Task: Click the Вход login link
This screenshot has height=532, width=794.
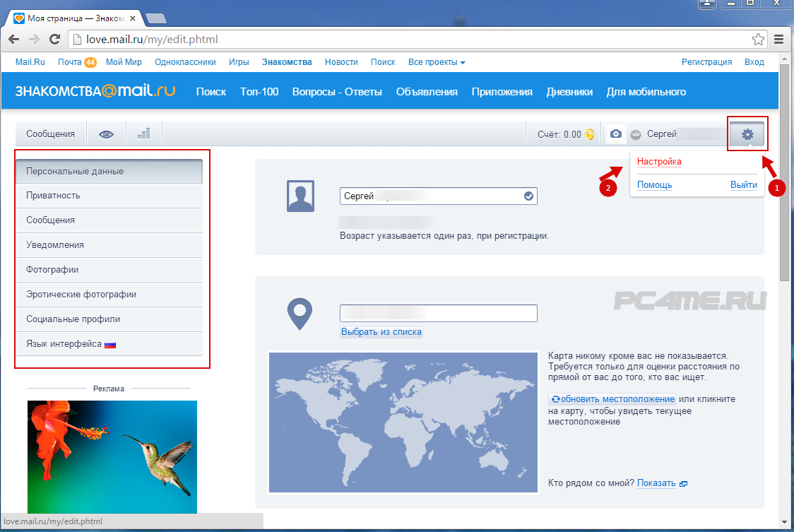Action: pos(754,61)
